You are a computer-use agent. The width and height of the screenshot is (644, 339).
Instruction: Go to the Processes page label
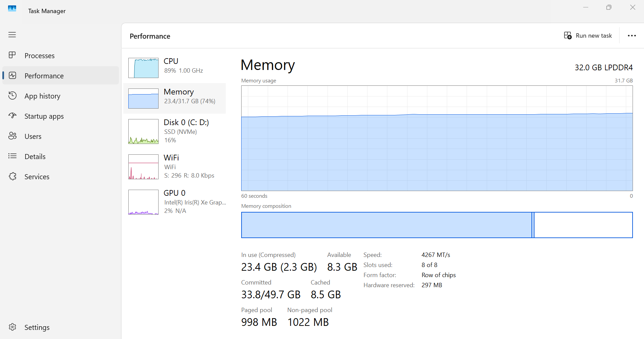pos(40,55)
